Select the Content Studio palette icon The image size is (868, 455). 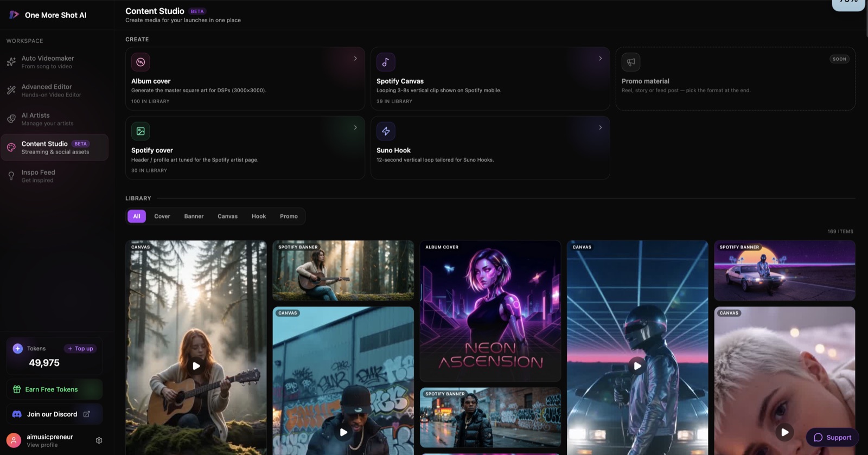coord(11,148)
